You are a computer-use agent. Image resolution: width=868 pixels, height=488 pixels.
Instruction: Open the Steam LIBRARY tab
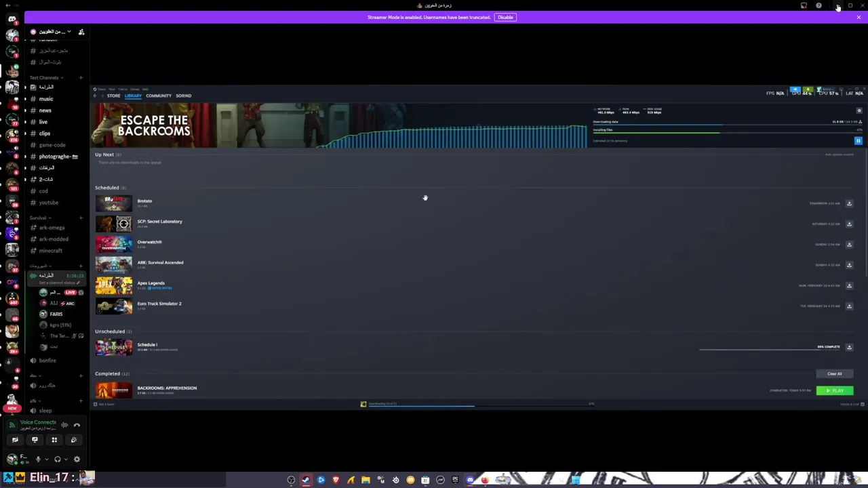133,96
